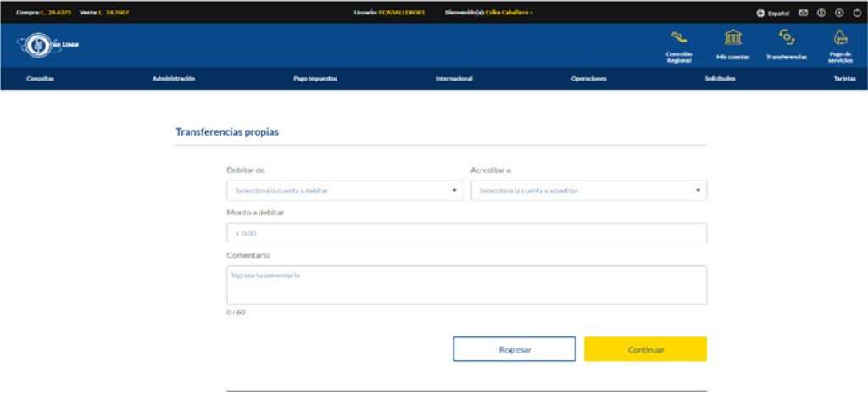
Task: Open the Tarjetas menu
Action: pos(844,79)
